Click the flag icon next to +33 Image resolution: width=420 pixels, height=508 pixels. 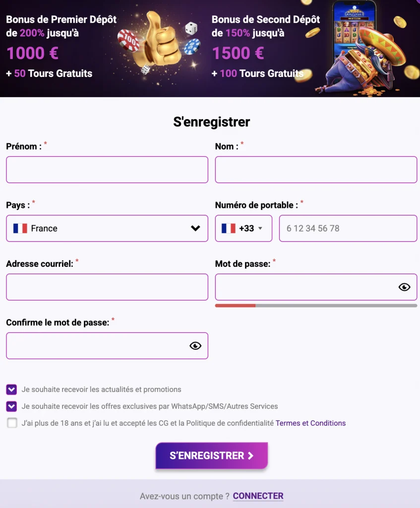point(228,228)
